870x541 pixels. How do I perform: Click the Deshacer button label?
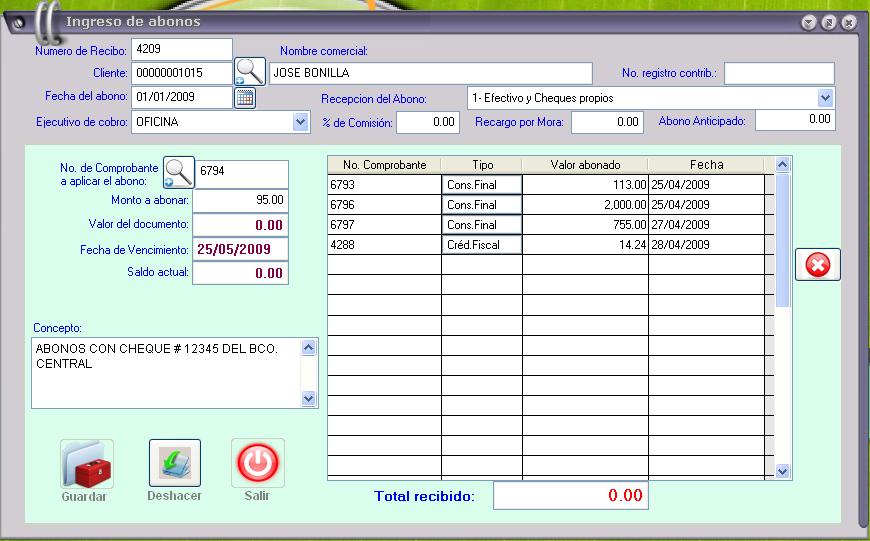[174, 496]
